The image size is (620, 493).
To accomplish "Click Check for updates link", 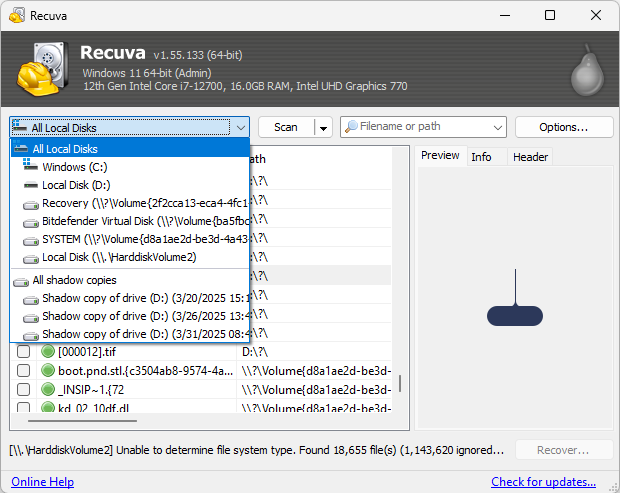I will click(543, 482).
